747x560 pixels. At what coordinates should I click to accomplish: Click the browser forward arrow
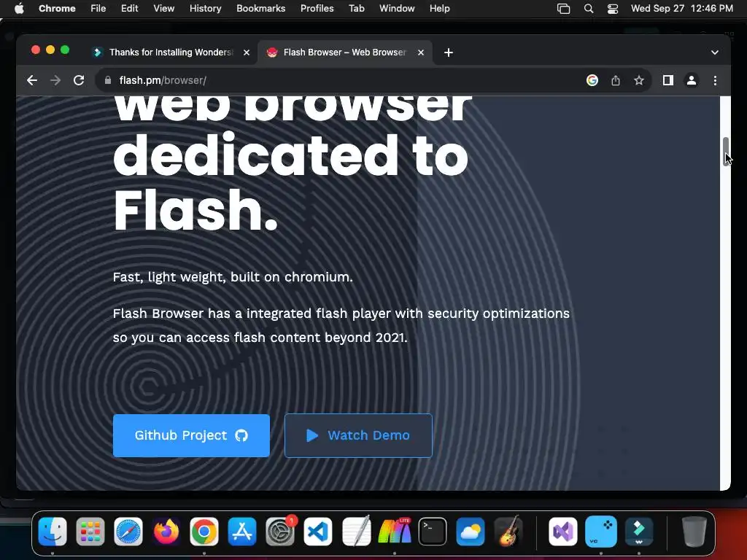tap(55, 80)
